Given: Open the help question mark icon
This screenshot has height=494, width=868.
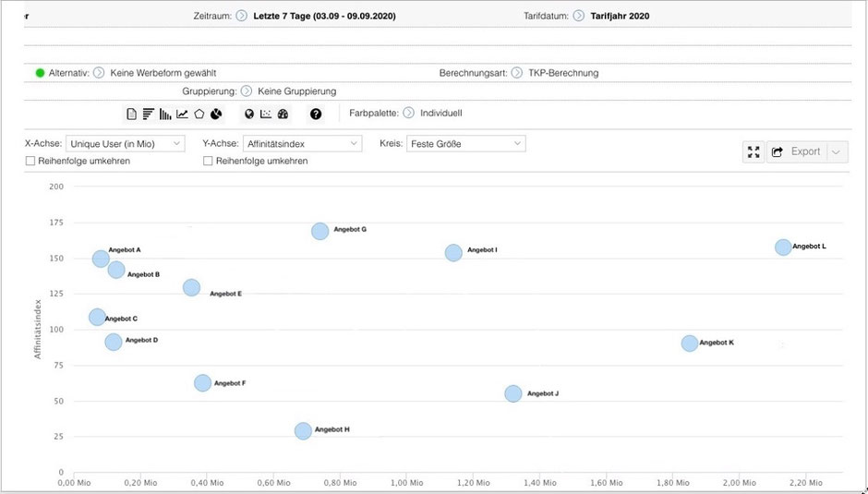Looking at the screenshot, I should coord(316,114).
